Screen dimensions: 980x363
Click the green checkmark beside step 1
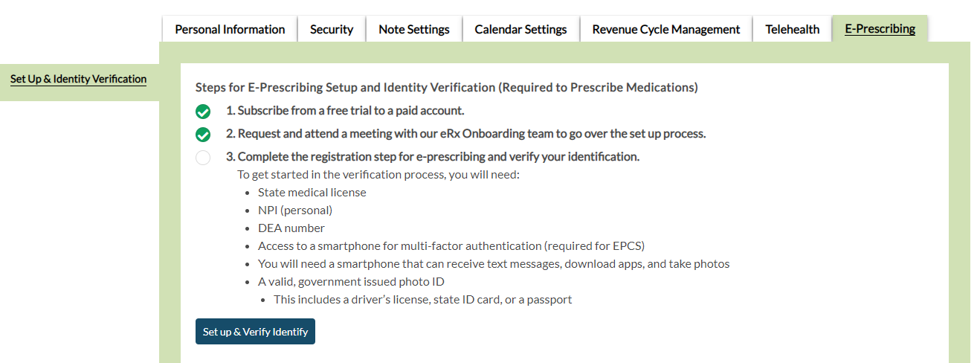tap(203, 112)
